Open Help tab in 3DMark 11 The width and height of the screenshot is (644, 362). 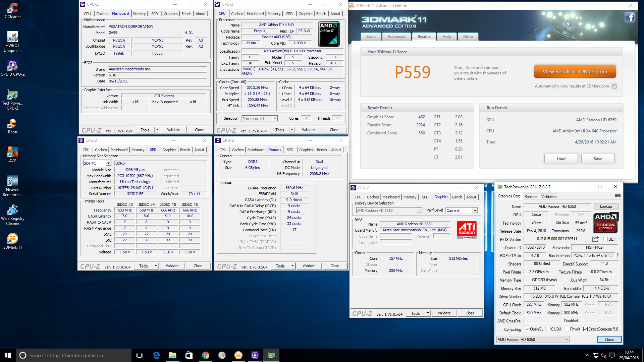(x=446, y=37)
